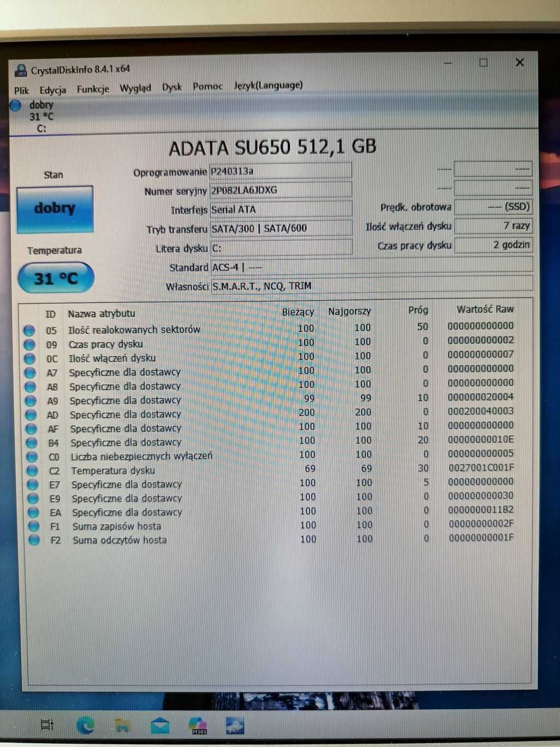This screenshot has width=560, height=747.
Task: Click the 'Najgorszy' column header
Action: pos(349,311)
